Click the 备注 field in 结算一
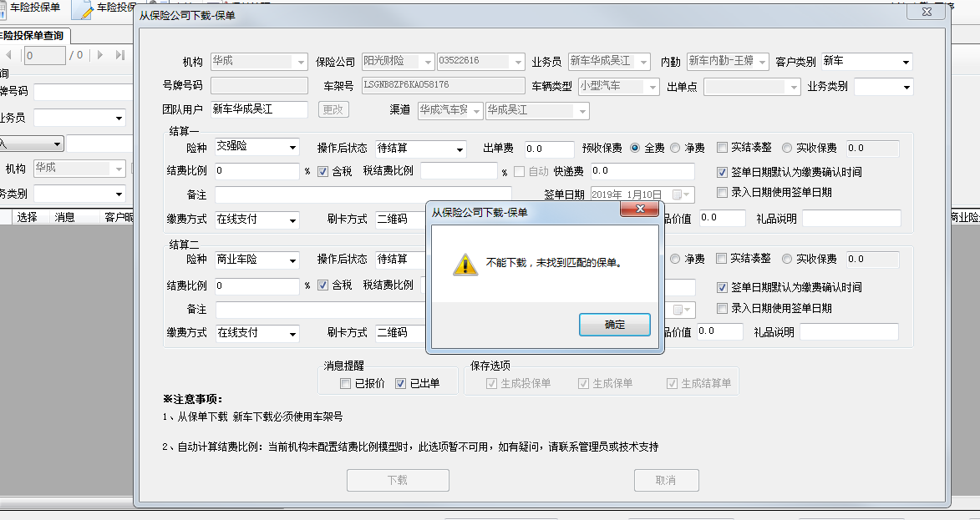 click(x=363, y=194)
